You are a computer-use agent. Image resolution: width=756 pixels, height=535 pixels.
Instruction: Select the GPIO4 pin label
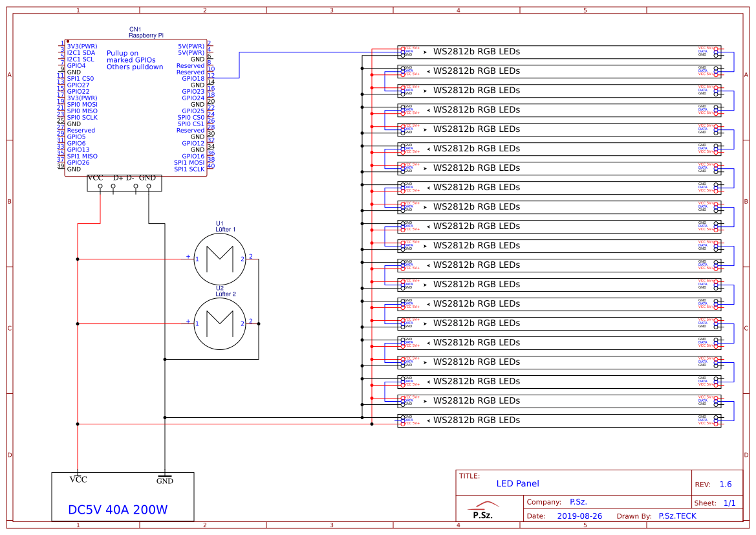tap(76, 65)
